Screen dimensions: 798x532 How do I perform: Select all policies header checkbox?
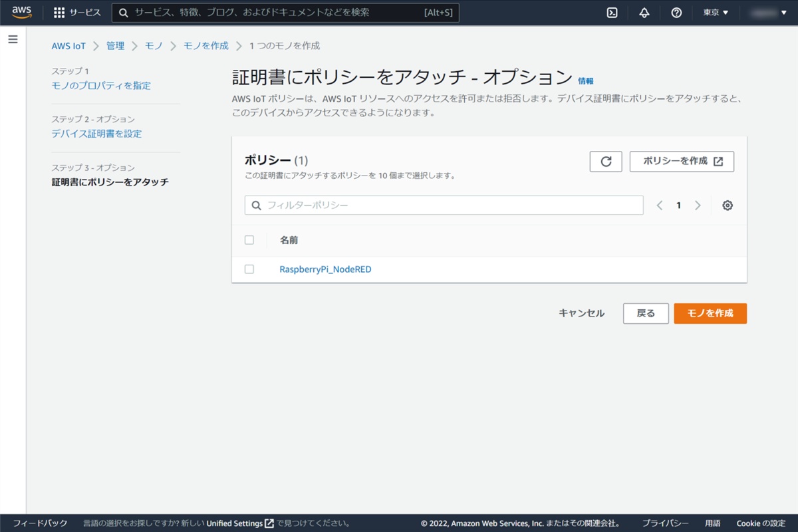249,240
